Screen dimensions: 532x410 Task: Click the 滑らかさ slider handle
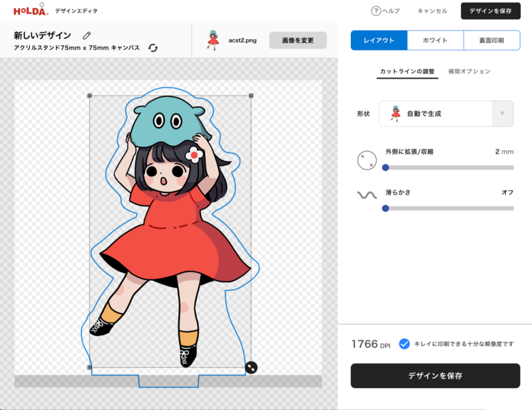(386, 208)
